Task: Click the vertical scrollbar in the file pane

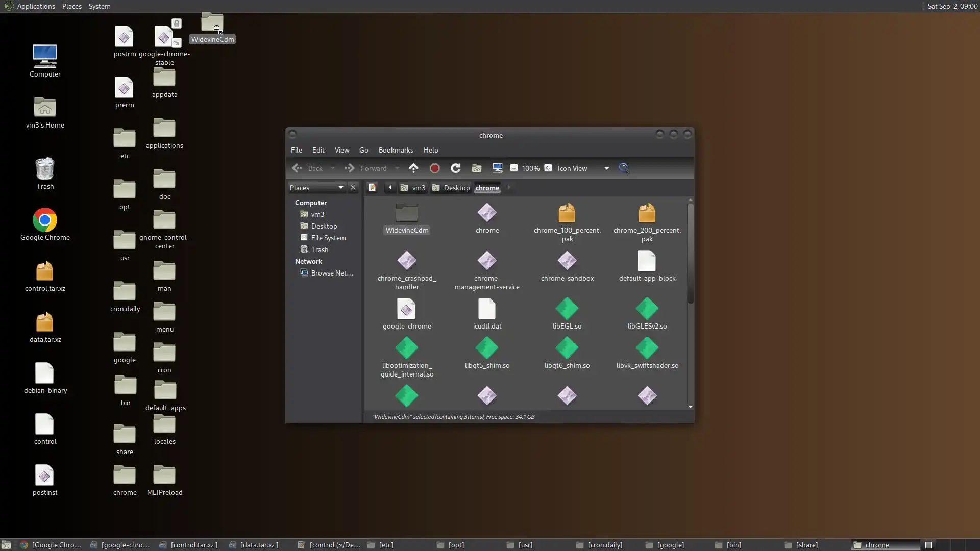Action: (x=690, y=254)
